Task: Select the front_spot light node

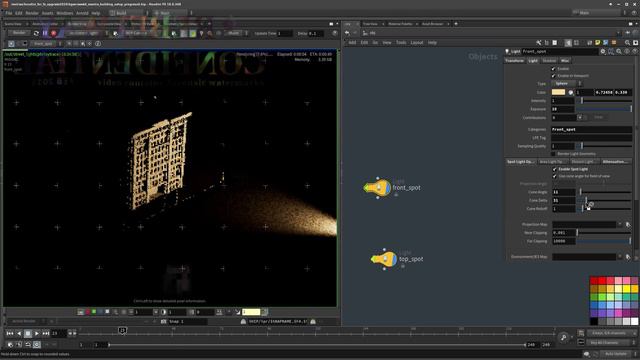Action: [378, 188]
